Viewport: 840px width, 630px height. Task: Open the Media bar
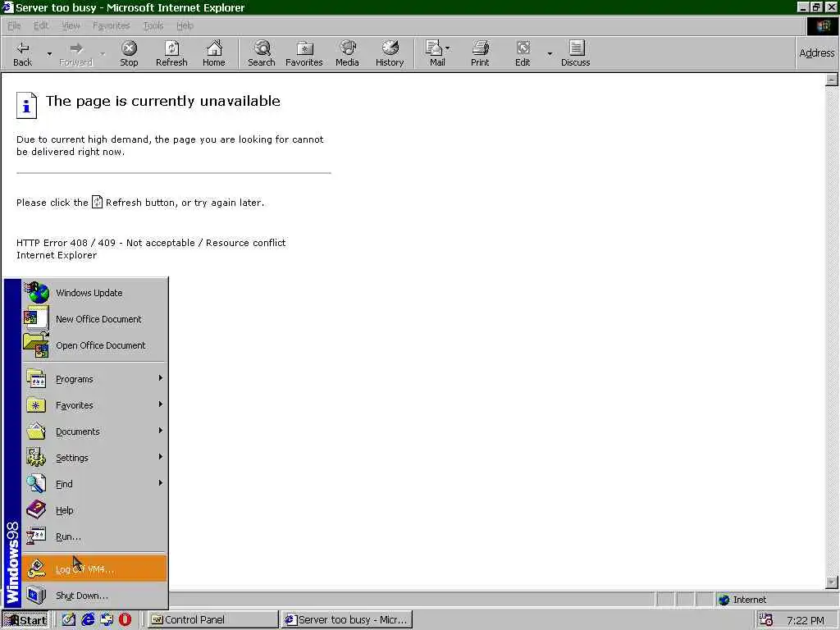(347, 53)
